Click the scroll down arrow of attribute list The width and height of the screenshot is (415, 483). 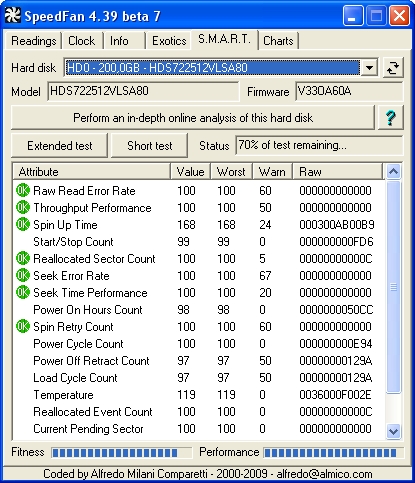pyautogui.click(x=393, y=431)
